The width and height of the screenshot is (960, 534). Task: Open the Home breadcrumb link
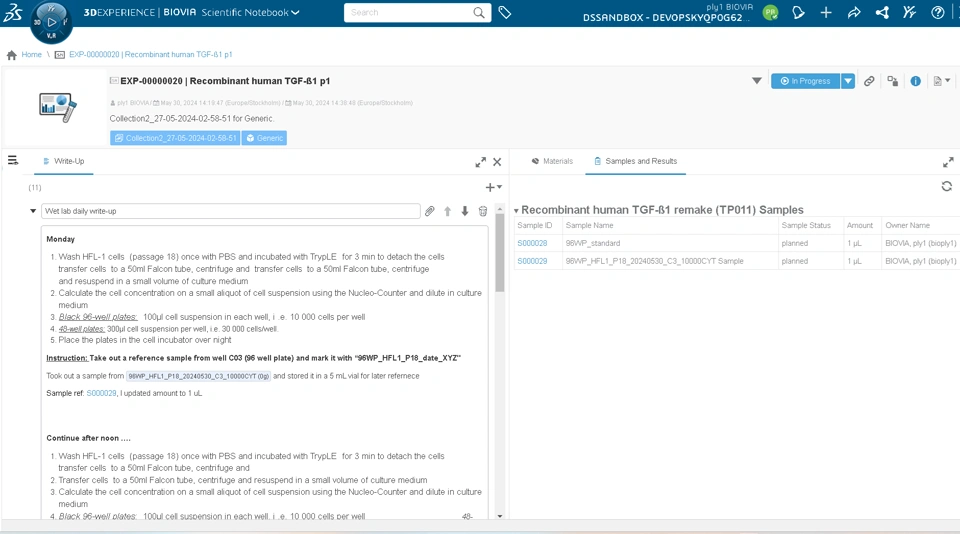click(x=32, y=55)
